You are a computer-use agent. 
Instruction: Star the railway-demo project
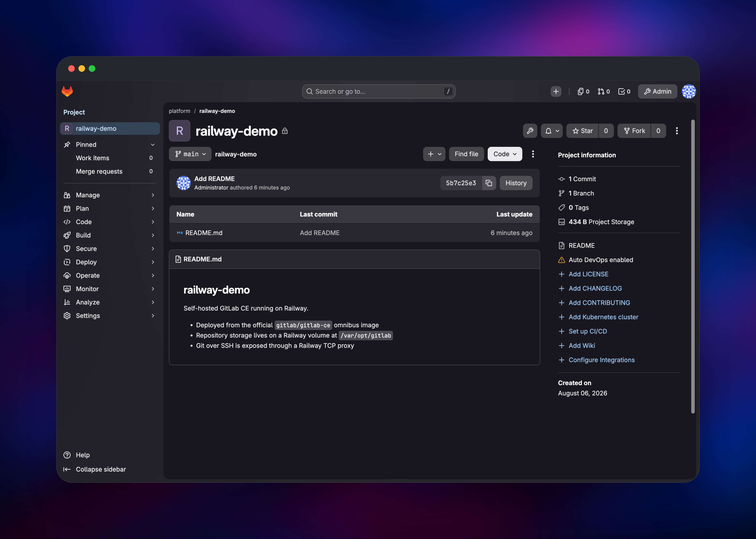pyautogui.click(x=582, y=131)
